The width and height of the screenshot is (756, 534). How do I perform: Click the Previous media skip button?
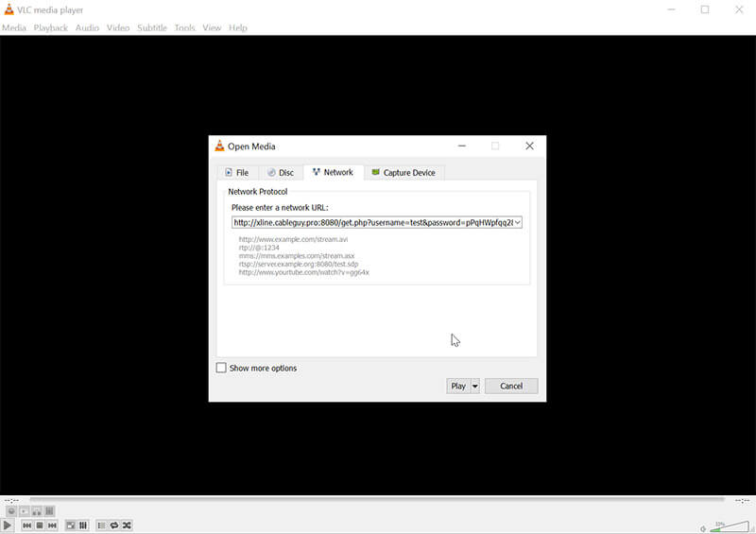point(27,525)
